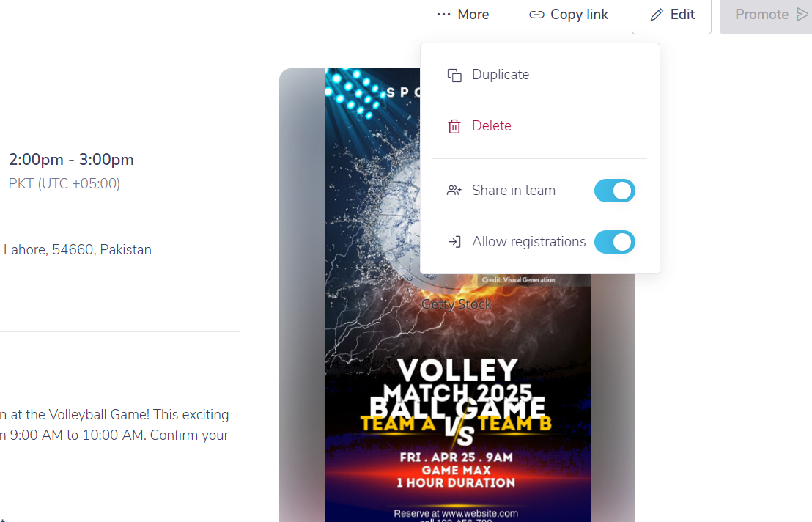Image resolution: width=812 pixels, height=522 pixels.
Task: Turn off the Share in team toggle
Action: [x=615, y=191]
